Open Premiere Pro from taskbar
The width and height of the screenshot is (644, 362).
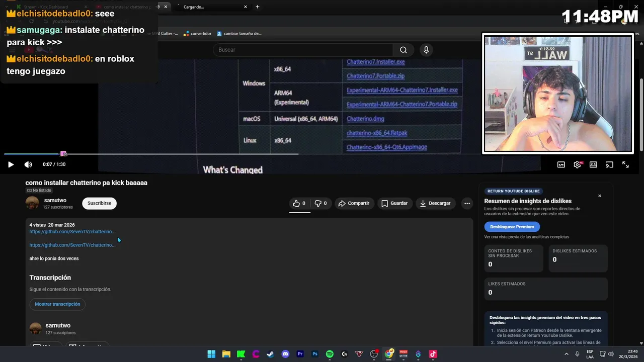pos(300,354)
